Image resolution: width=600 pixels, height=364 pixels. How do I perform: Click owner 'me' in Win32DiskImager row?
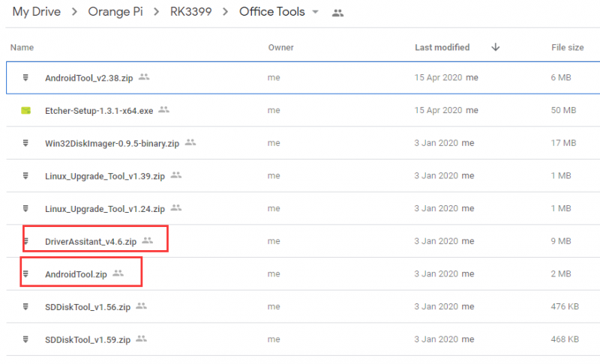(x=274, y=143)
